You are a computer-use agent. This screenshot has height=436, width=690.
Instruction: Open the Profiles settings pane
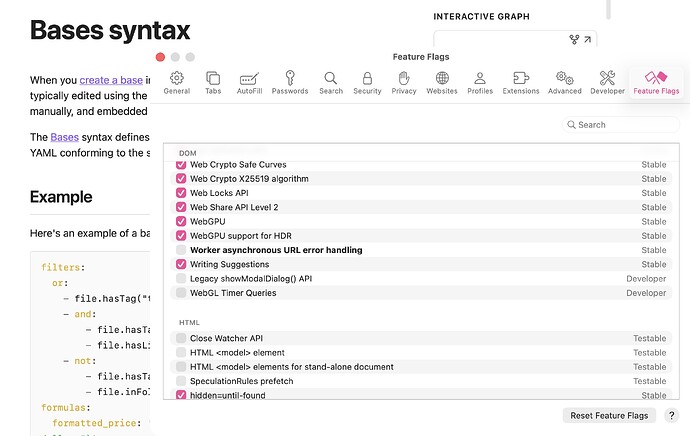[480, 82]
